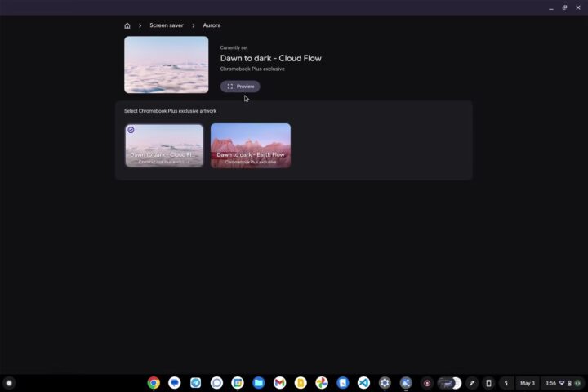The height and width of the screenshot is (392, 588).
Task: Open Google Photos from the shelf
Action: click(322, 383)
